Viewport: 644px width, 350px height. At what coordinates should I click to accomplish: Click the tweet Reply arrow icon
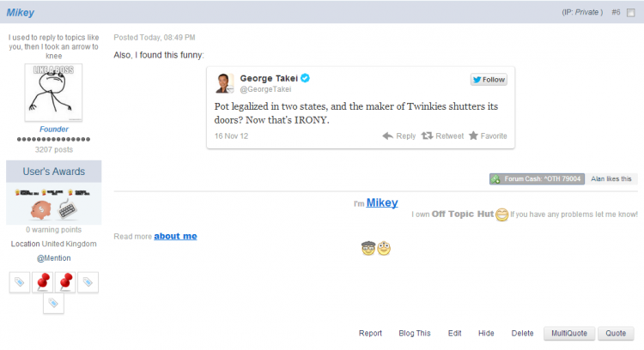[x=388, y=136]
